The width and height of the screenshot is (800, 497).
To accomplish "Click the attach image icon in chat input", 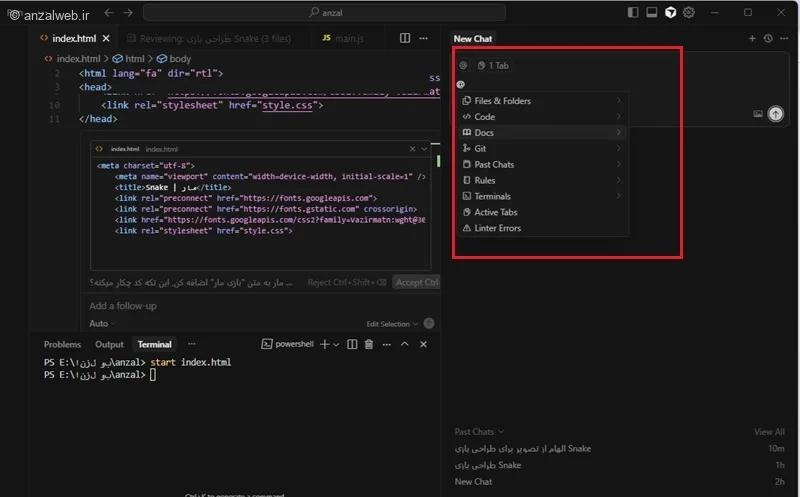I will coord(757,114).
